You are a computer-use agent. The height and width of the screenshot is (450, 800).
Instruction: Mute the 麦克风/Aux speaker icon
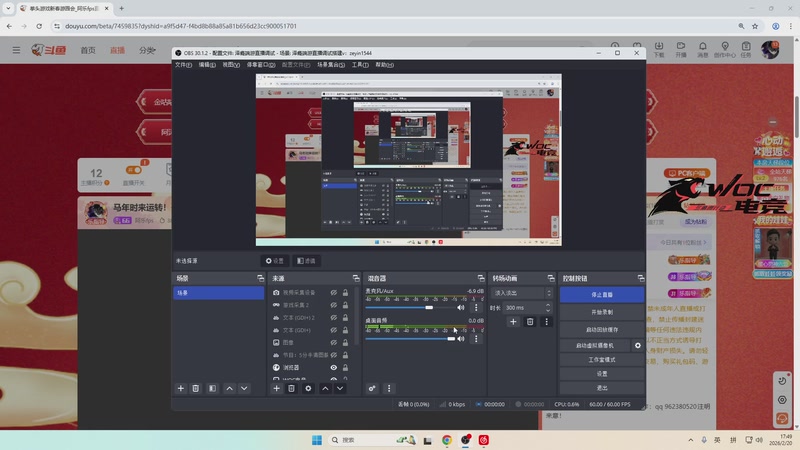tap(461, 308)
